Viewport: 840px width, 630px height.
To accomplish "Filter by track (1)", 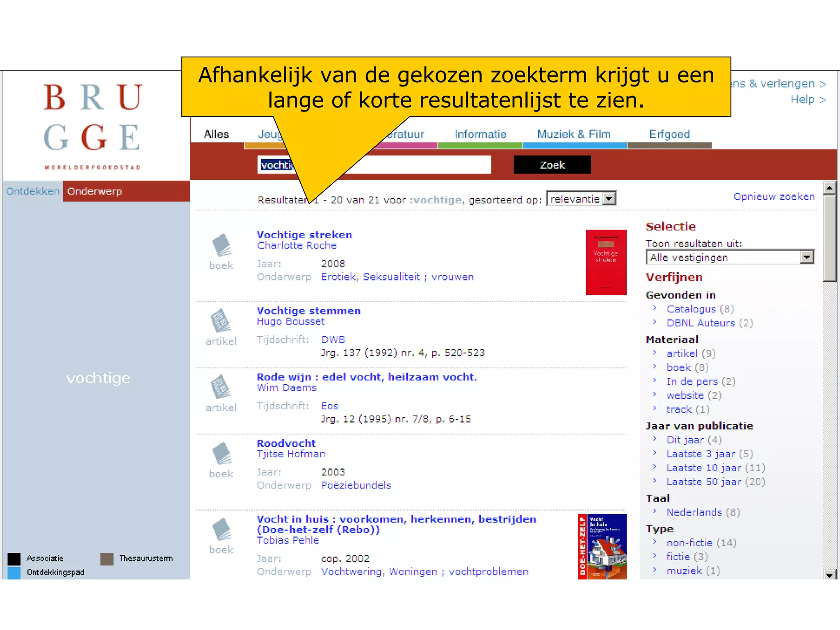I will click(x=687, y=409).
